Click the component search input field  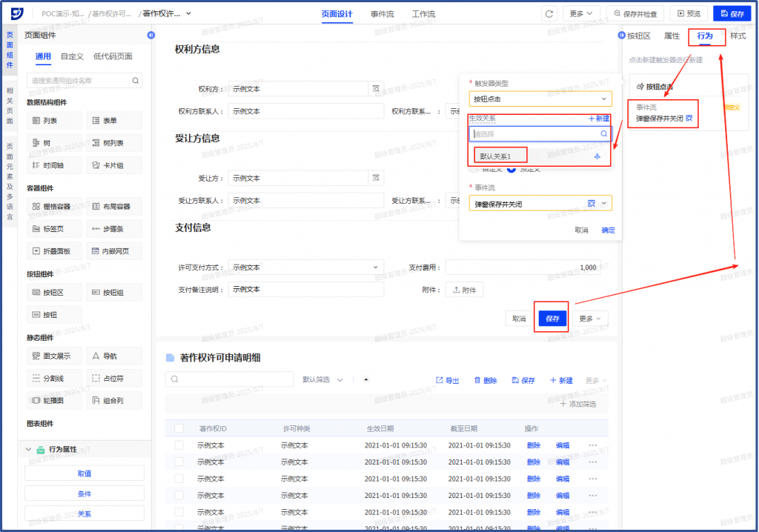tap(80, 81)
